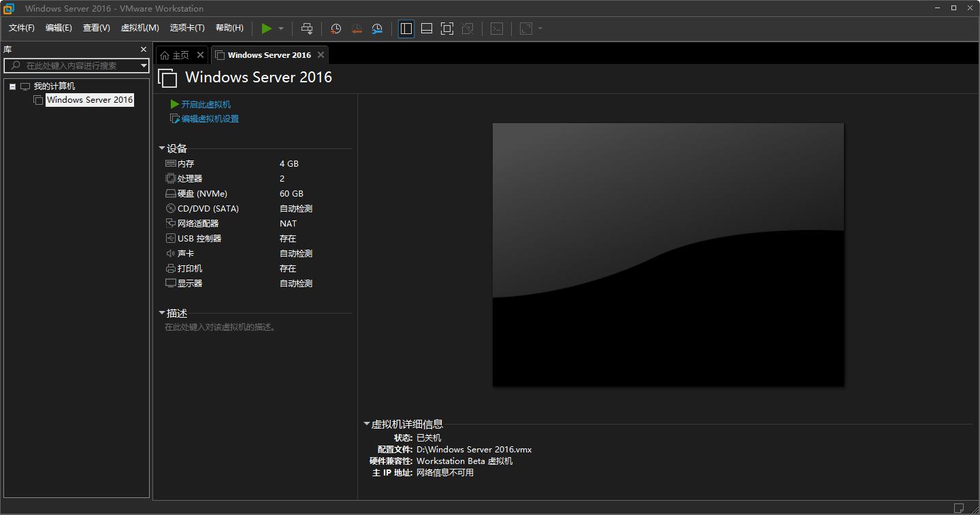This screenshot has width=980, height=515.
Task: Select 我的计算机 in the library tree
Action: coord(54,86)
